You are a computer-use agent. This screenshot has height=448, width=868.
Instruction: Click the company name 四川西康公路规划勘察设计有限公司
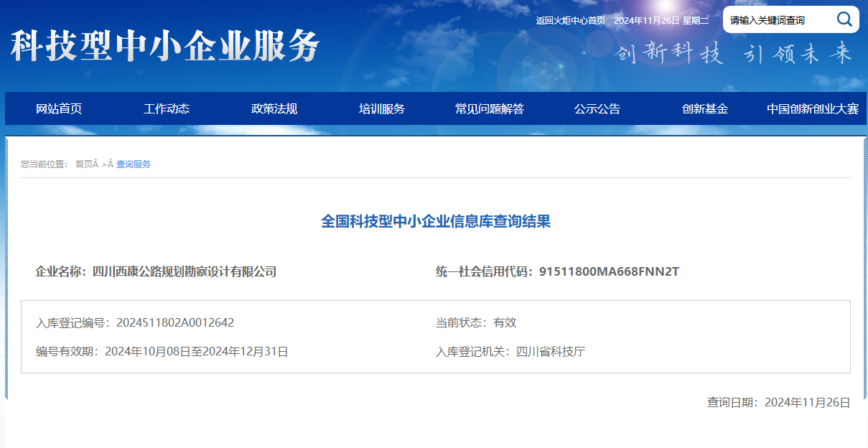(x=185, y=271)
